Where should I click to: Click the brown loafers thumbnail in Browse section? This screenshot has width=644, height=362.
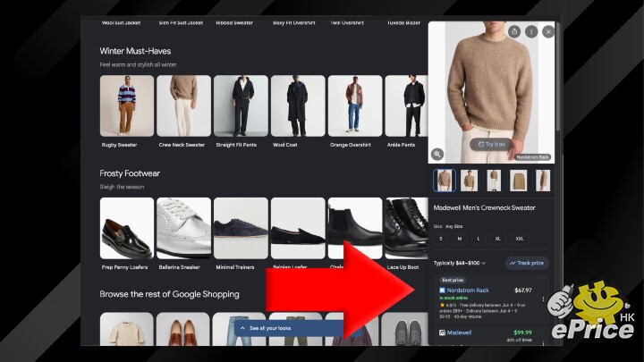pyautogui.click(x=183, y=329)
